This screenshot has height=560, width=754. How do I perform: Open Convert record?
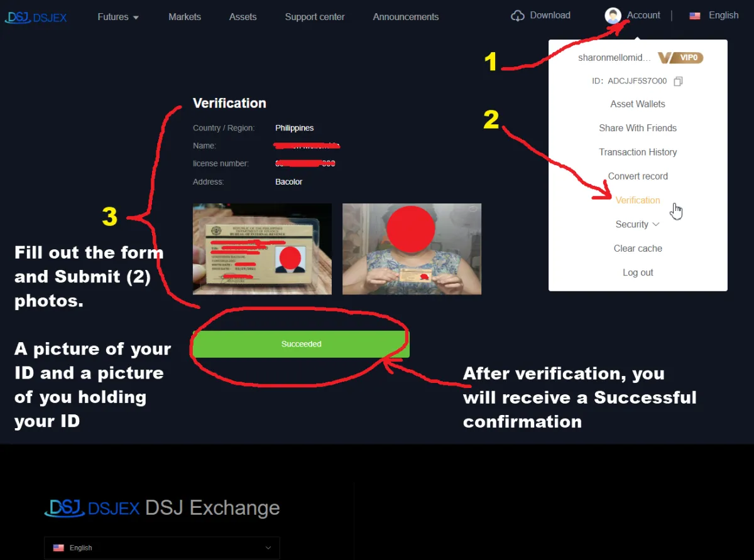pyautogui.click(x=638, y=176)
